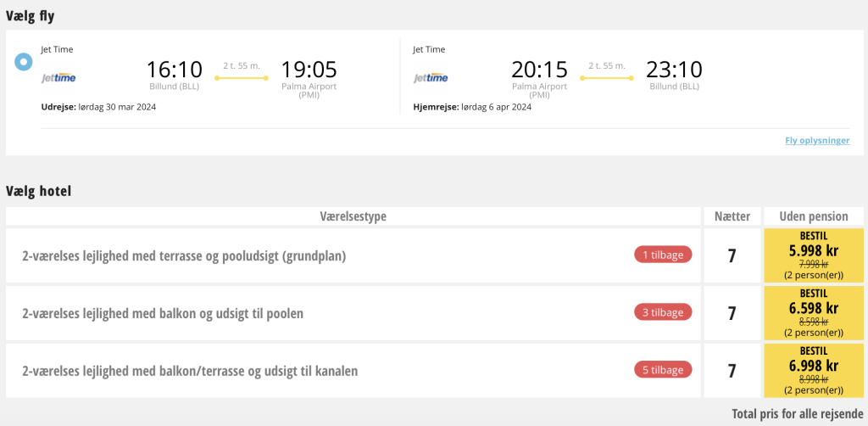868x426 pixels.
Task: Click the return flight 20:15 departure time
Action: (539, 70)
